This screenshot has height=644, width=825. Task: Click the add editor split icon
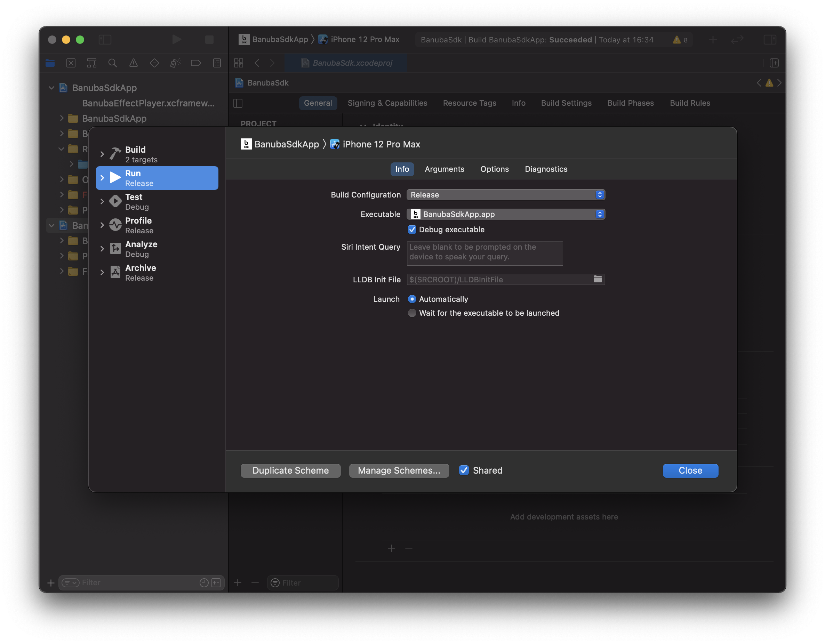pos(774,63)
